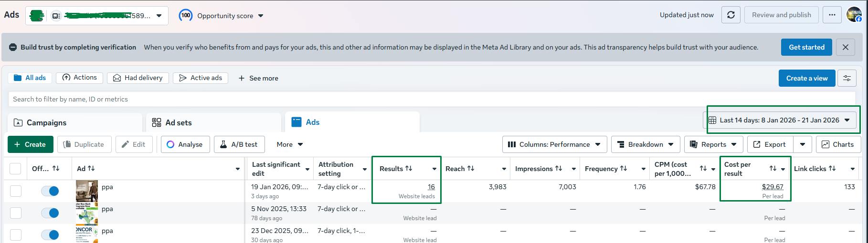
Task: Open the Columns: Performance dropdown
Action: (x=555, y=144)
